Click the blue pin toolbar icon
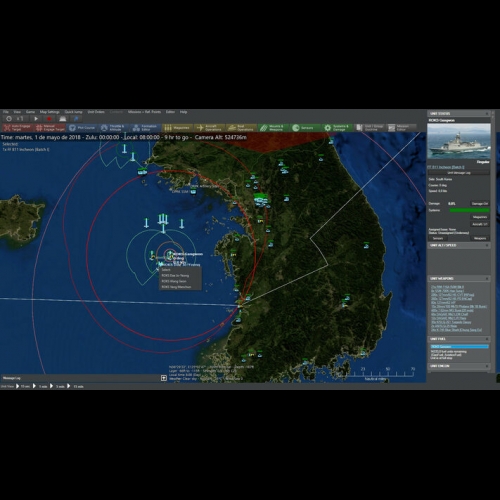500x500 pixels. point(76,119)
